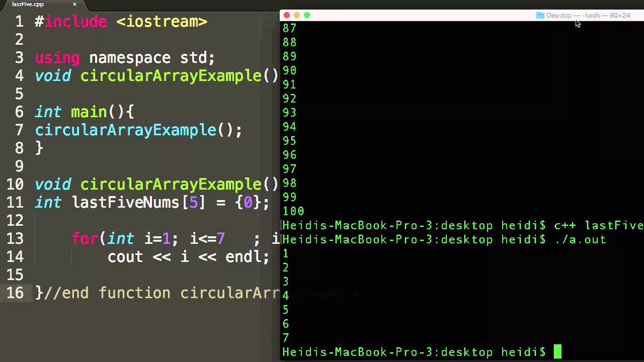Click the terminal title 'Desktop — -bash — 80×24'
644x362 pixels.
tap(588, 16)
